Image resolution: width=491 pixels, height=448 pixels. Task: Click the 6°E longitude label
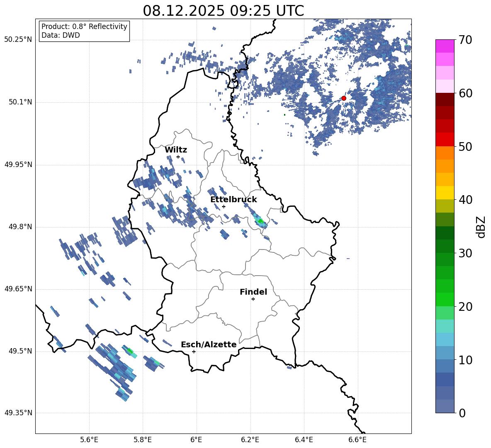tap(196, 440)
